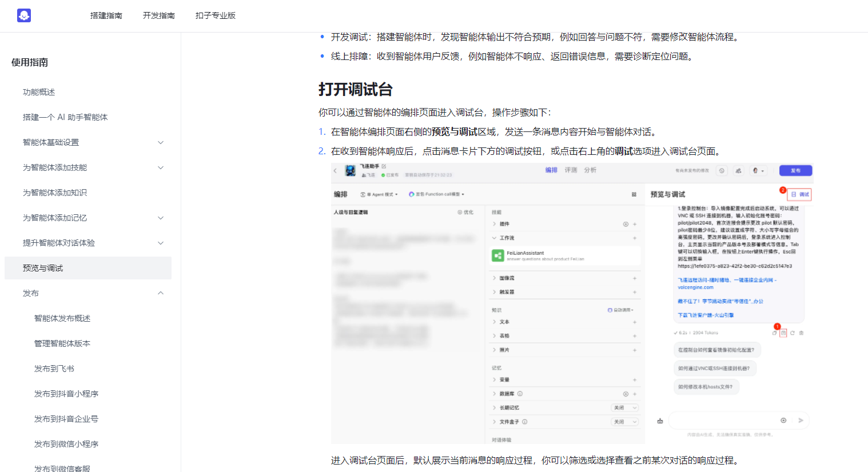Image resolution: width=868 pixels, height=472 pixels.
Task: Click the grid layout icon in the 编排 header
Action: pyautogui.click(x=634, y=194)
